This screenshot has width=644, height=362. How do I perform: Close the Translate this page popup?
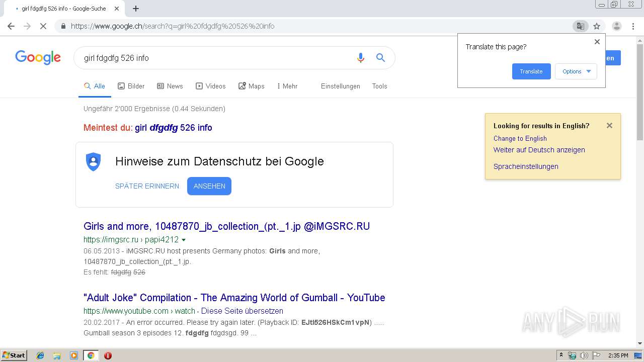597,42
